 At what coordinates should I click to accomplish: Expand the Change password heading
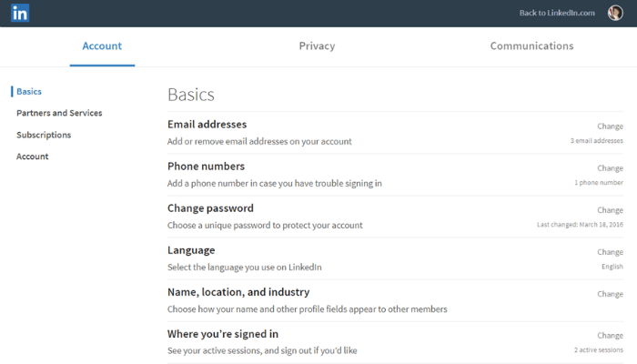tap(210, 208)
